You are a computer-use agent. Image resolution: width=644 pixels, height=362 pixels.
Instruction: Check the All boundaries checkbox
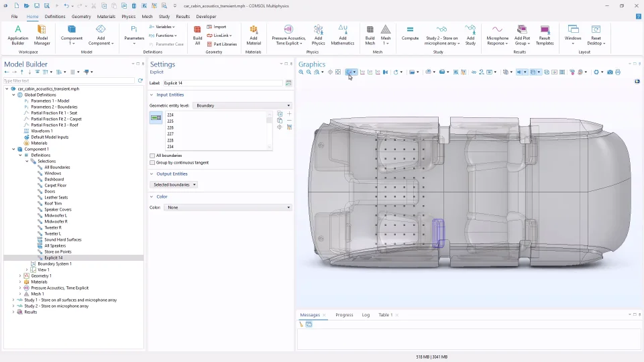pyautogui.click(x=152, y=156)
